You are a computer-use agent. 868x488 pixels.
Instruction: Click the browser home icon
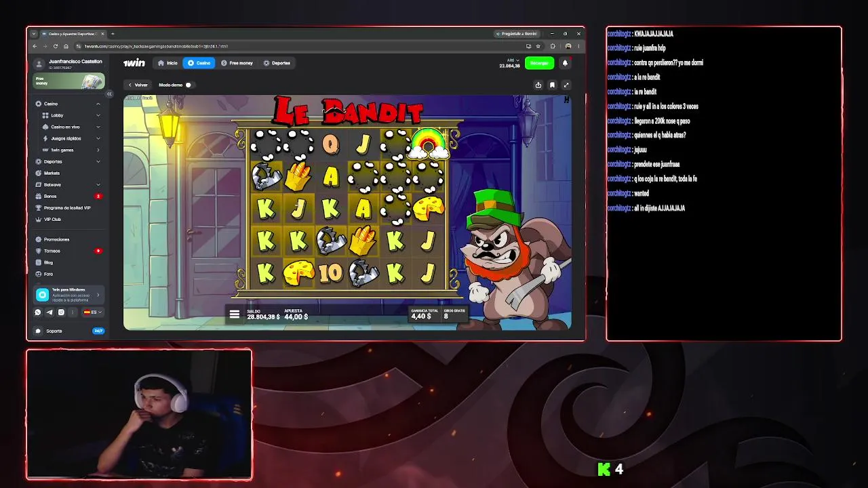[66, 46]
